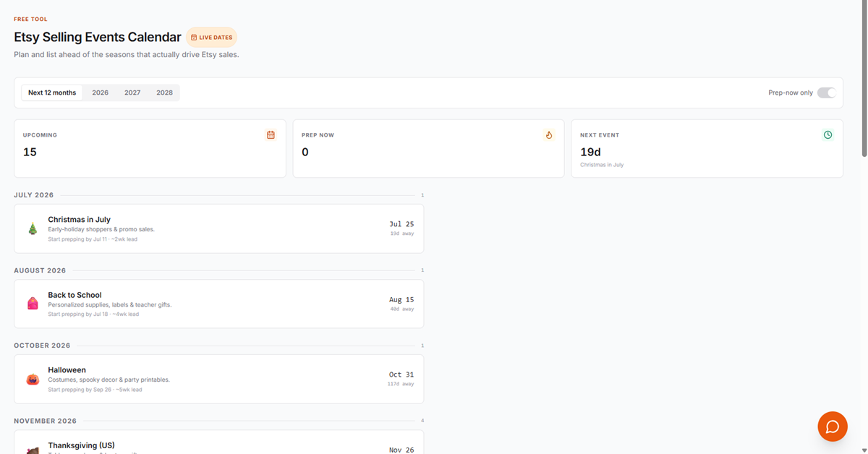Switch to the 2026 tab
Image resolution: width=868 pixels, height=454 pixels.
[x=101, y=93]
